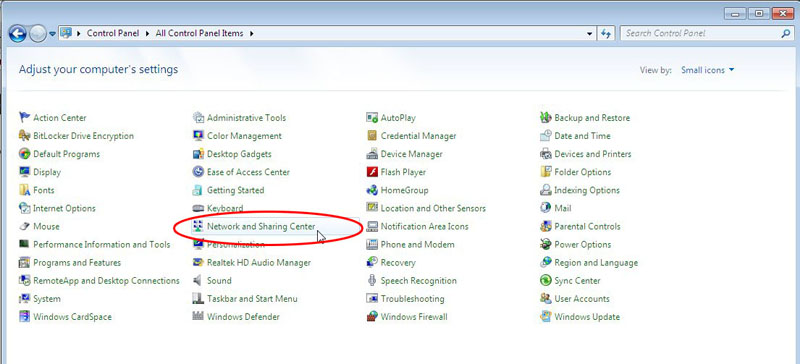
Task: Open the Network and Sharing Center link
Action: 261,226
